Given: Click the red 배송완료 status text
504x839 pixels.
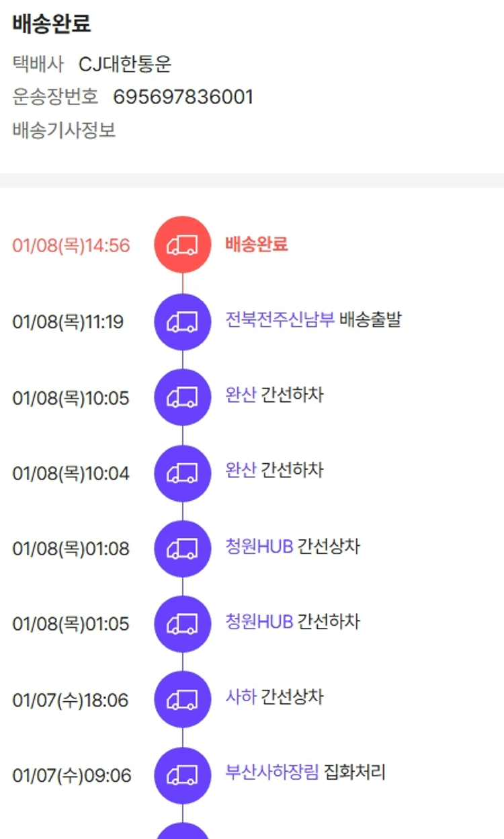Looking at the screenshot, I should coord(256,244).
